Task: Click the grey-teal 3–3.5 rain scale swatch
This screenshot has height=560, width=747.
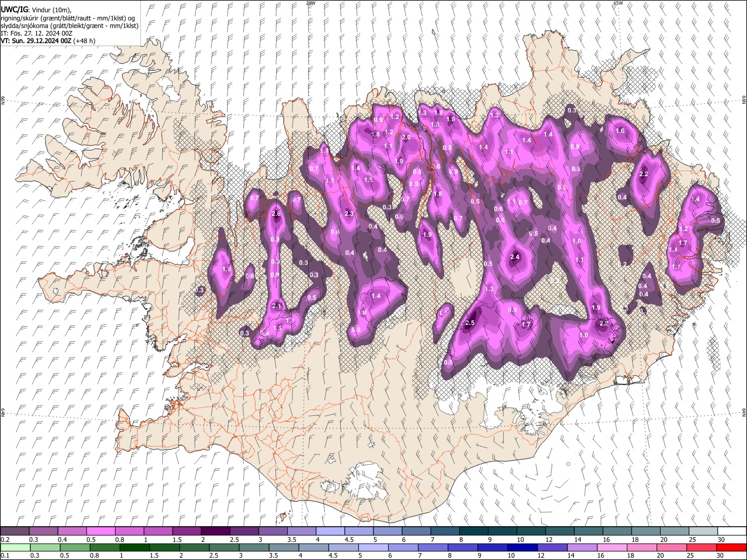Action: tap(254, 547)
